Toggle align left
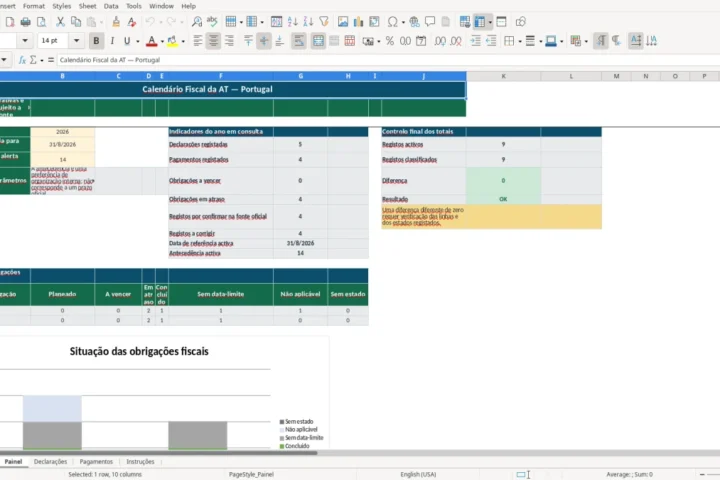The image size is (720, 480). (x=197, y=41)
